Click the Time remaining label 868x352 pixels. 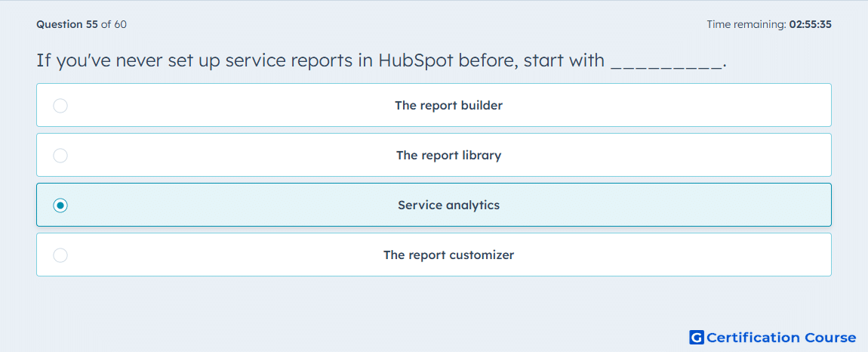(x=746, y=24)
